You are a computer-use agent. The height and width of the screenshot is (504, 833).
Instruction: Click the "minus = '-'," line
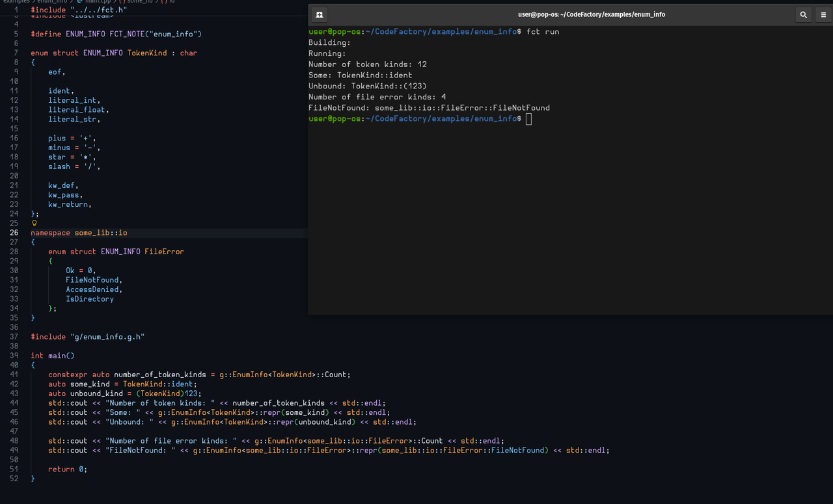74,148
